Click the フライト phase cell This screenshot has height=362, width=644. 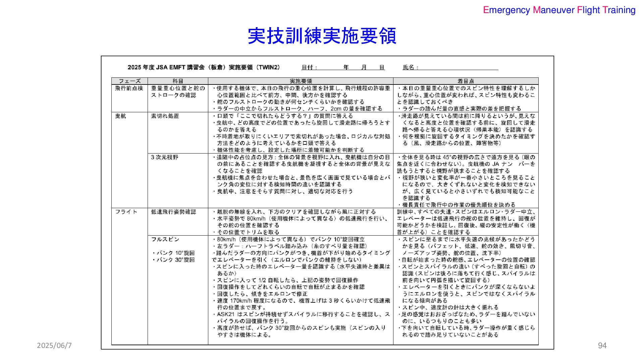pos(126,212)
